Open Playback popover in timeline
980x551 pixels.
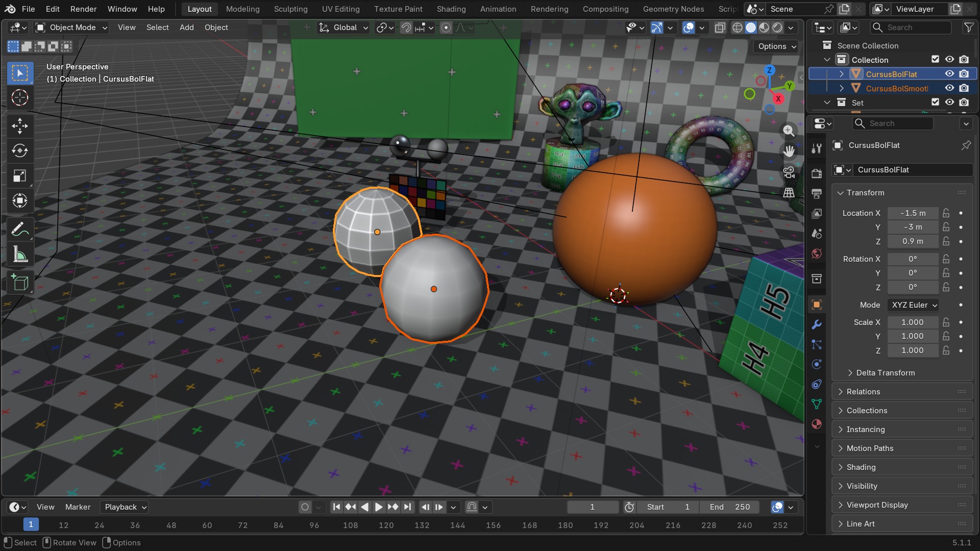[x=125, y=507]
